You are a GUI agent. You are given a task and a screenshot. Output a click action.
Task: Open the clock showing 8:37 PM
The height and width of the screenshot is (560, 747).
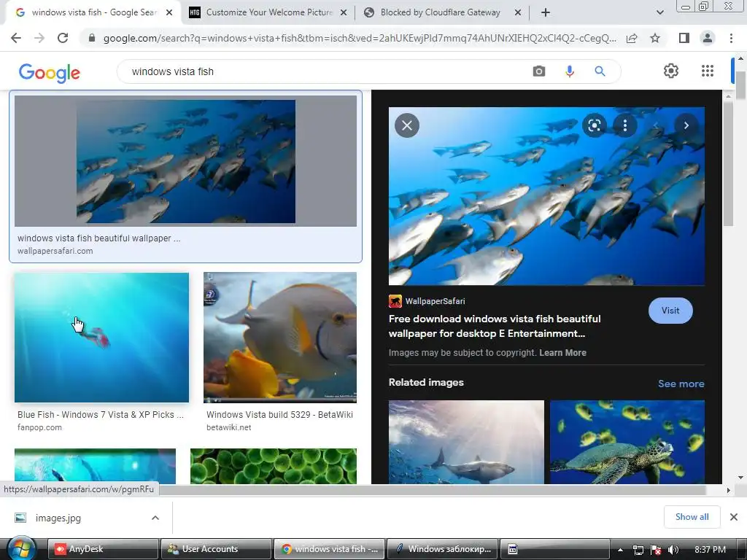tap(711, 550)
